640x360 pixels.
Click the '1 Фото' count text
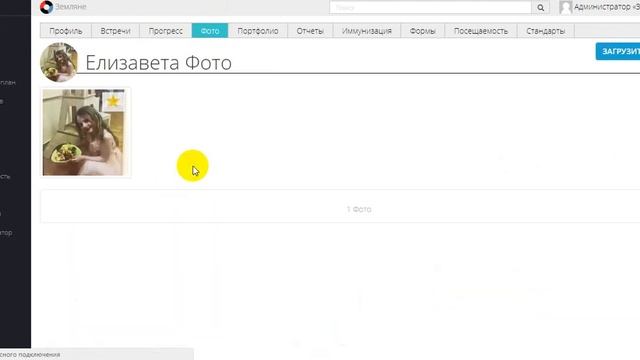(x=359, y=209)
